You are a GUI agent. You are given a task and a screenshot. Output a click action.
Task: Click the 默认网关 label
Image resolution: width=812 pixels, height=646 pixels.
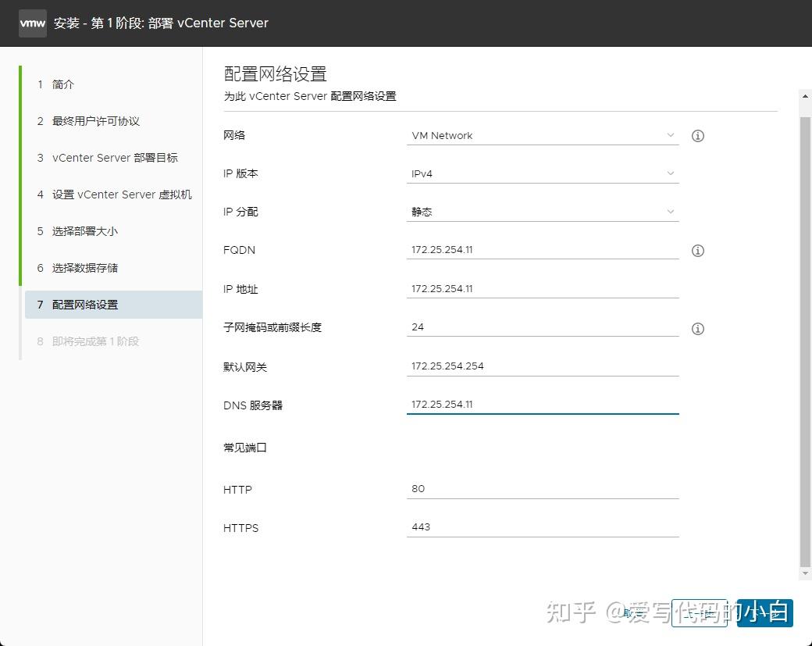[x=245, y=367]
